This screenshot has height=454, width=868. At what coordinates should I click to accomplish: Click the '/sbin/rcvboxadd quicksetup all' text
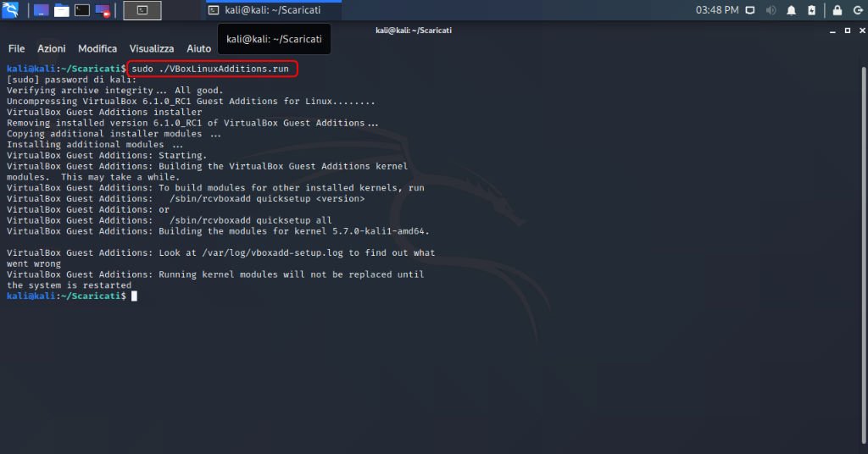point(251,220)
